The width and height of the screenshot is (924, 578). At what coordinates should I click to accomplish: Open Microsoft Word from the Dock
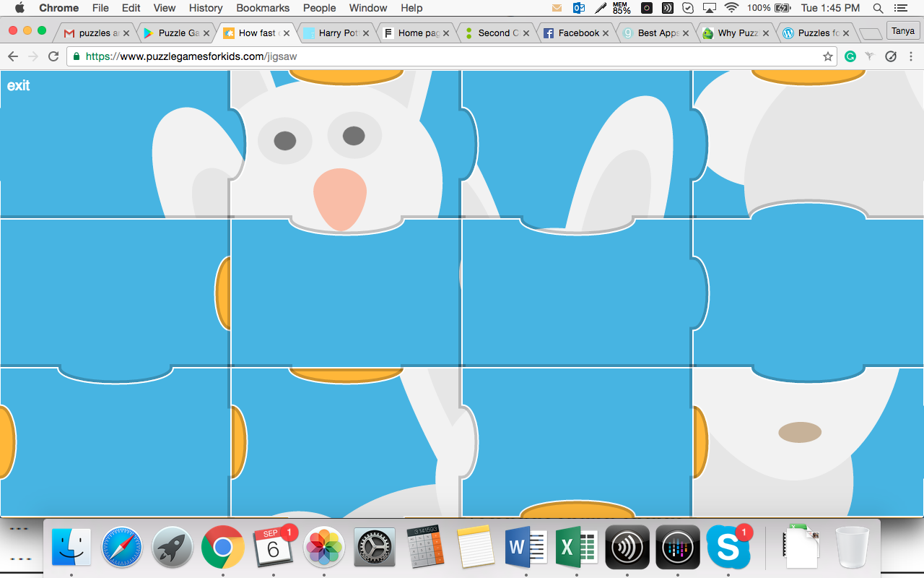pyautogui.click(x=526, y=547)
